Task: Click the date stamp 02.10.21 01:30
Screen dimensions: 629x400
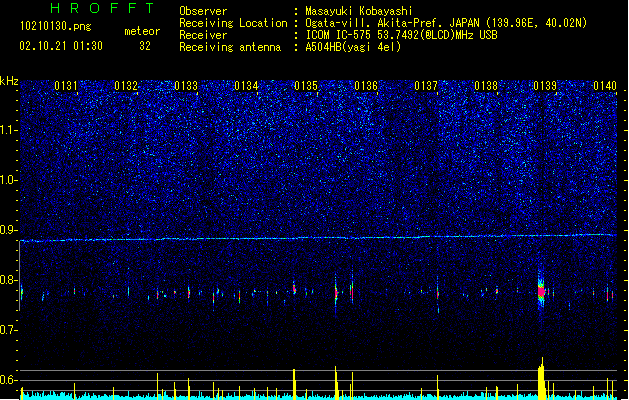Action: (x=61, y=46)
